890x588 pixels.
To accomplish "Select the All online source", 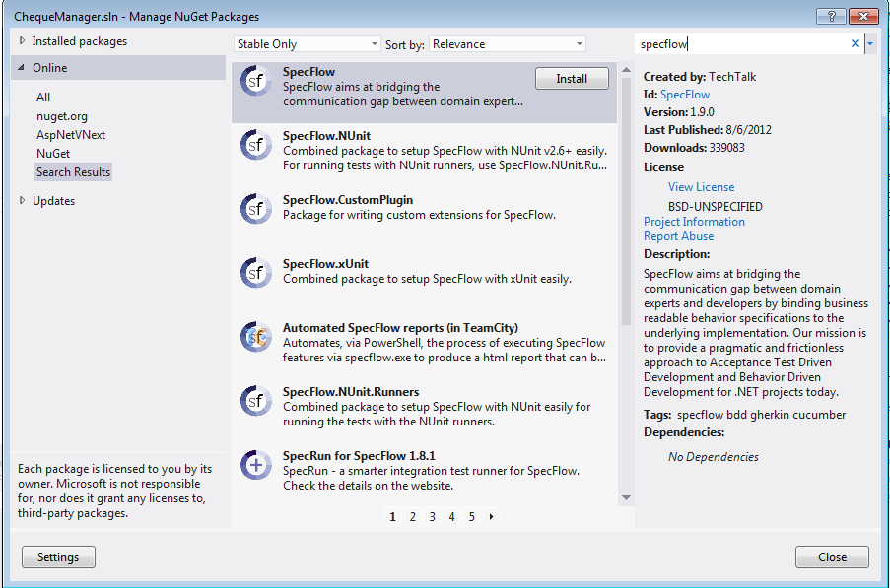I will [x=43, y=97].
